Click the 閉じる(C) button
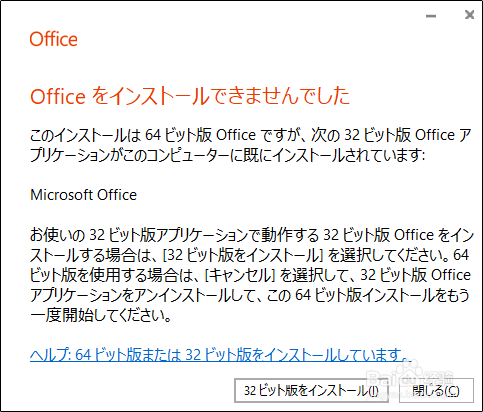 click(436, 390)
